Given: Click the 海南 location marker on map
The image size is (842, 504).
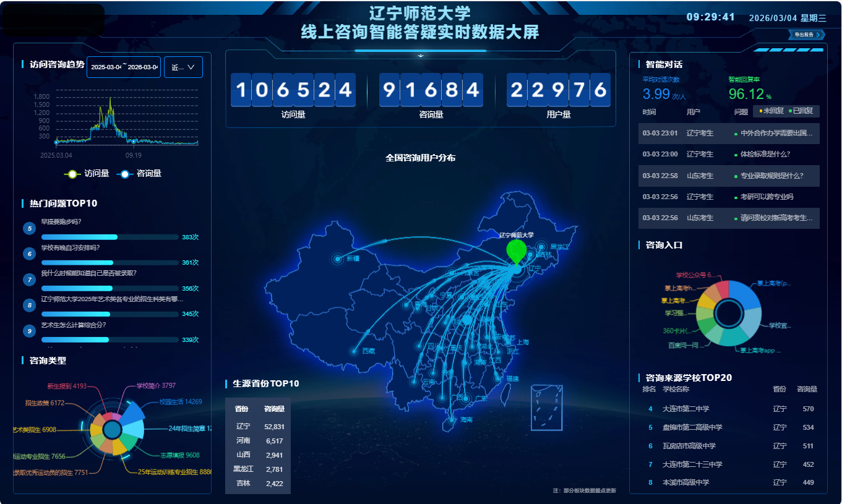Looking at the screenshot, I should (453, 419).
